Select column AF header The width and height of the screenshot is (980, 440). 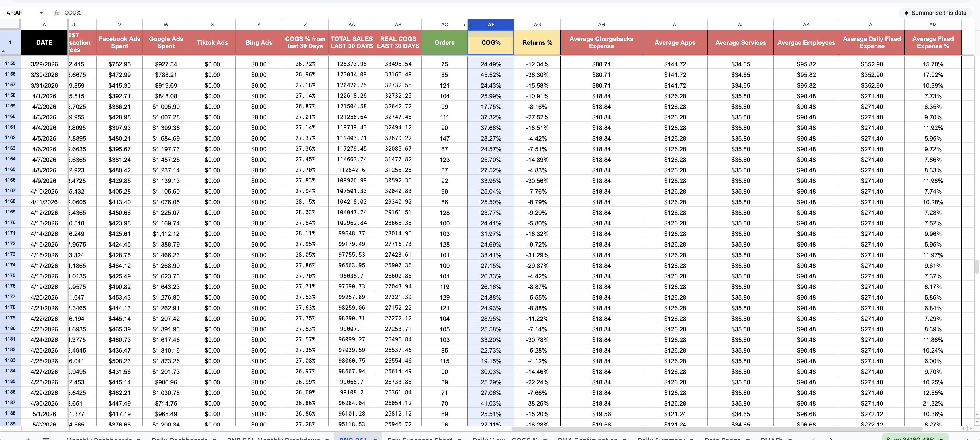pyautogui.click(x=491, y=25)
